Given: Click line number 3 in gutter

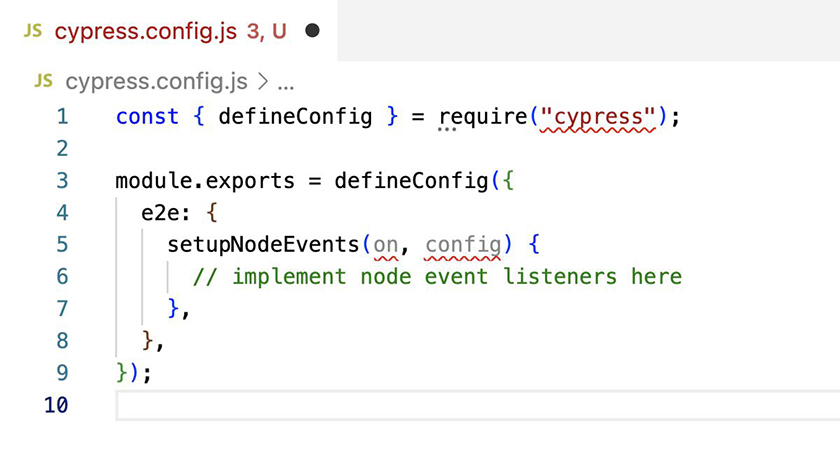Looking at the screenshot, I should (63, 181).
